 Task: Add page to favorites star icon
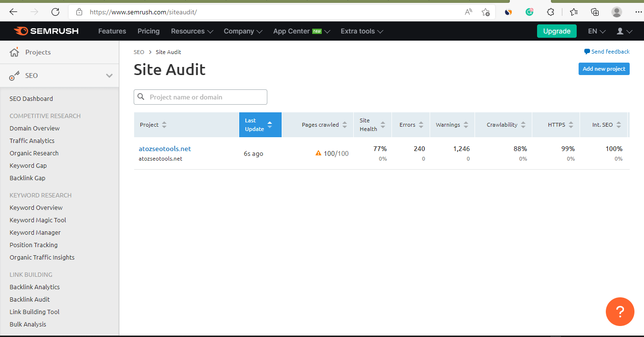coord(486,12)
